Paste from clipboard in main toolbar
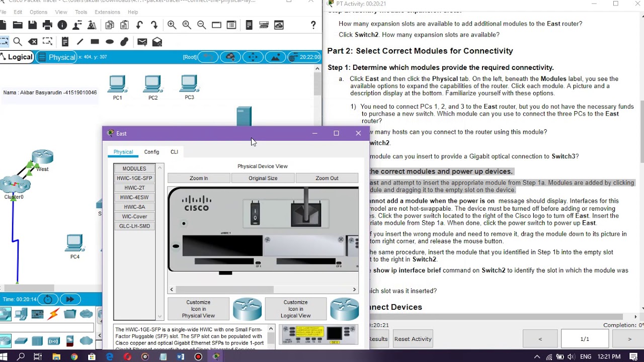 tap(124, 25)
